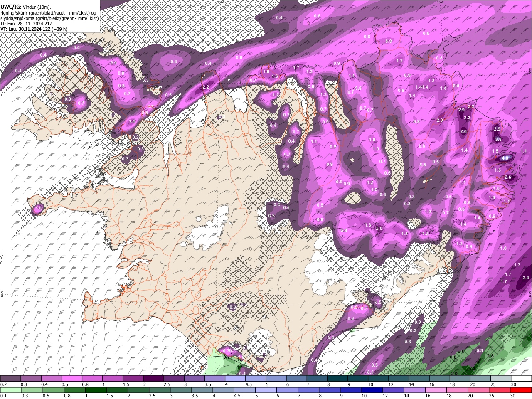Pick rain scale swatch between 1 and 1.5
532x399 pixels.
[x=96, y=390]
